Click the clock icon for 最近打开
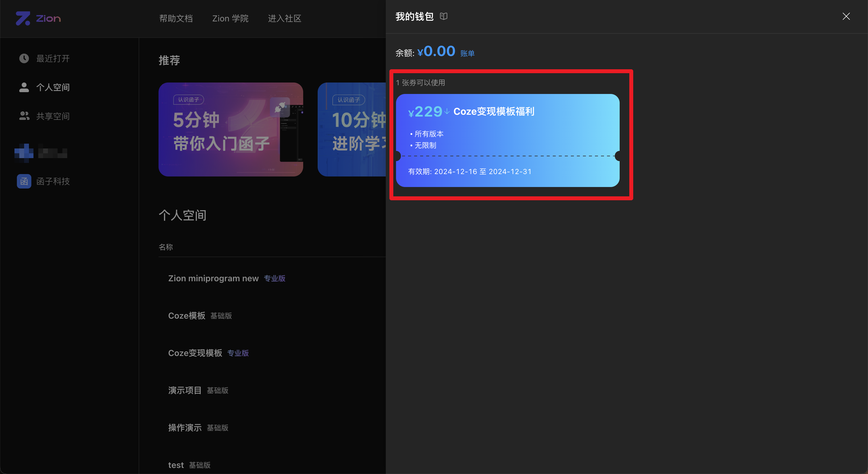This screenshot has width=868, height=474. click(24, 58)
